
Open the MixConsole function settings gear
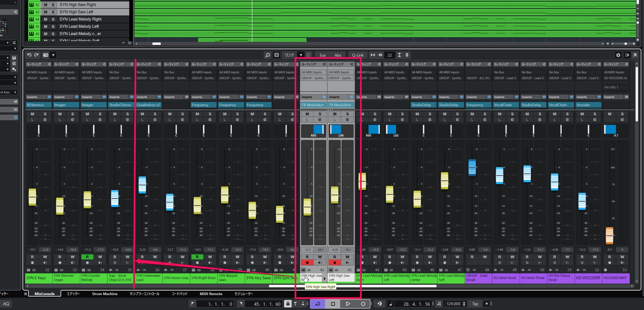click(x=618, y=55)
